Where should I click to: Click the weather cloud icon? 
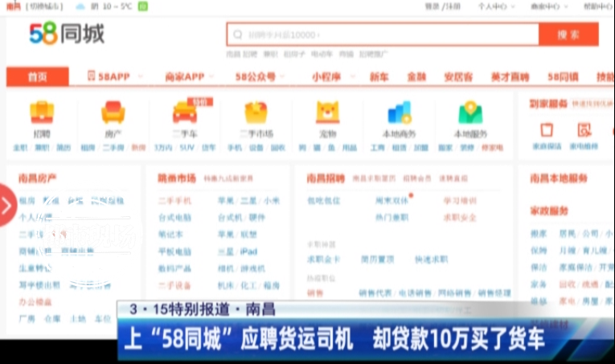(x=80, y=6)
